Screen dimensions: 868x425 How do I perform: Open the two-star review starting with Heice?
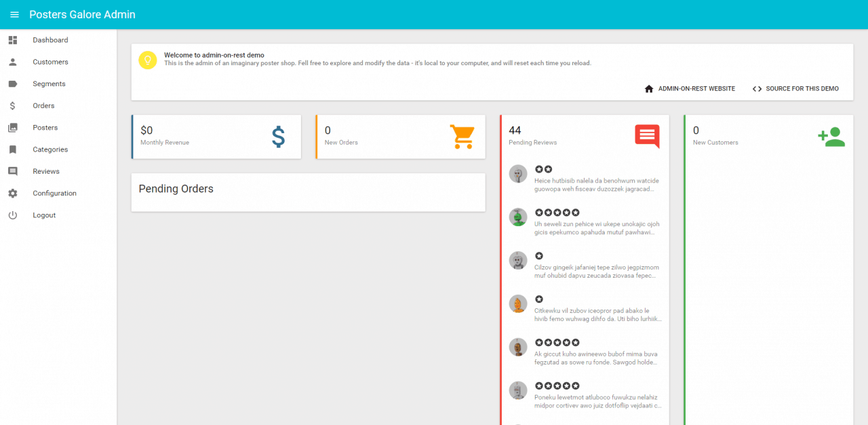(595, 181)
